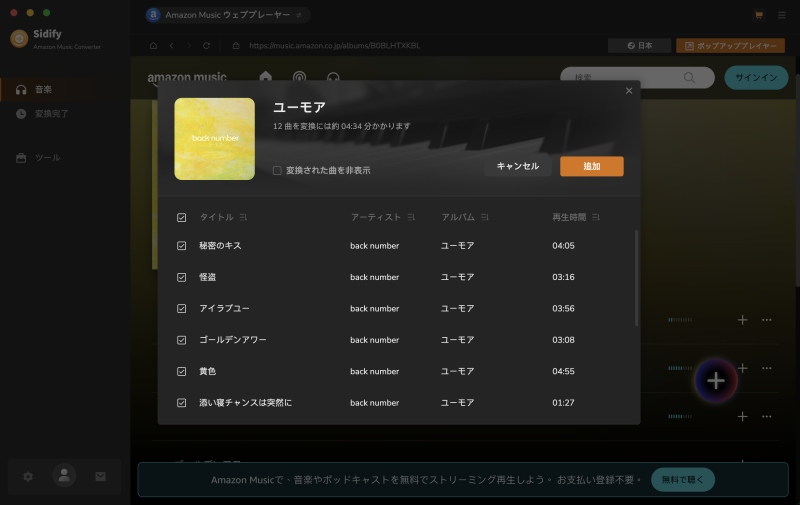This screenshot has width=800, height=505.
Task: Click the 04:55 duration value
Action: pos(563,371)
